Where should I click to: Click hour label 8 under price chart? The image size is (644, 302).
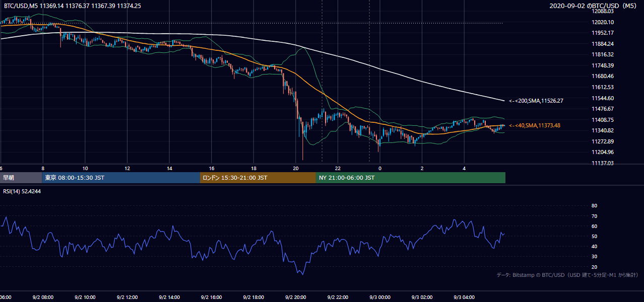[43, 169]
